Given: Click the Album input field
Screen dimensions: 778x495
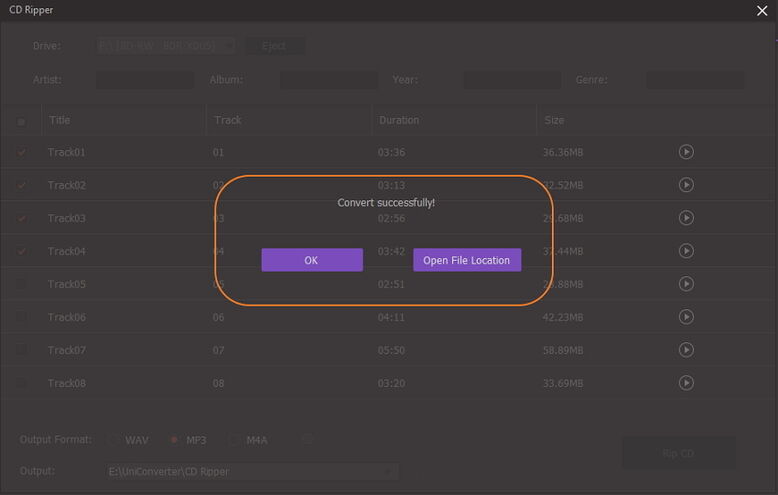Looking at the screenshot, I should (x=328, y=80).
